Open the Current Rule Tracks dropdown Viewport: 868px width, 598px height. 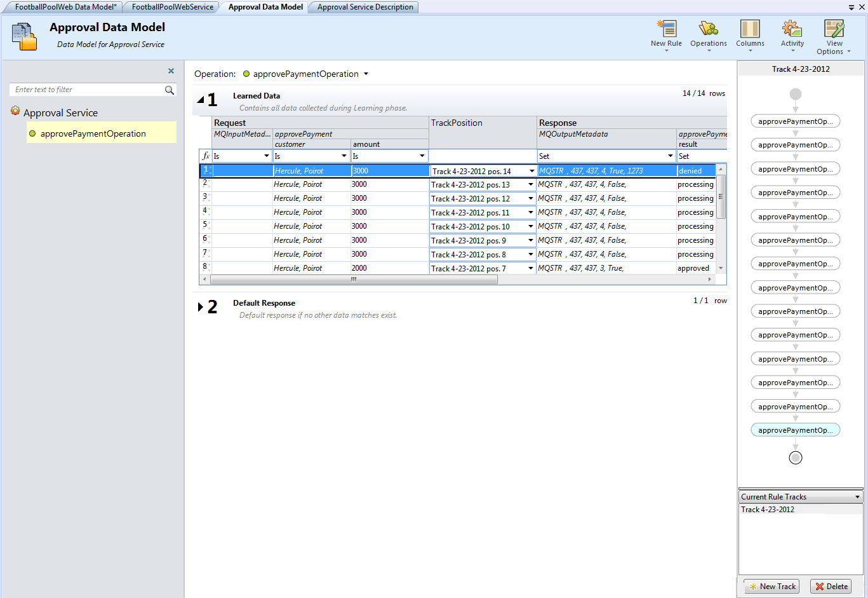click(x=857, y=497)
